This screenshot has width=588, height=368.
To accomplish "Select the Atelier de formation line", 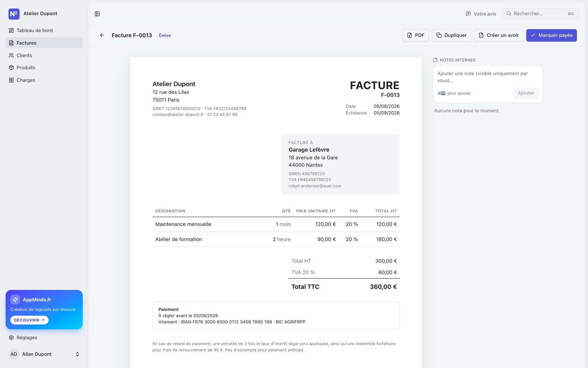I will [276, 239].
